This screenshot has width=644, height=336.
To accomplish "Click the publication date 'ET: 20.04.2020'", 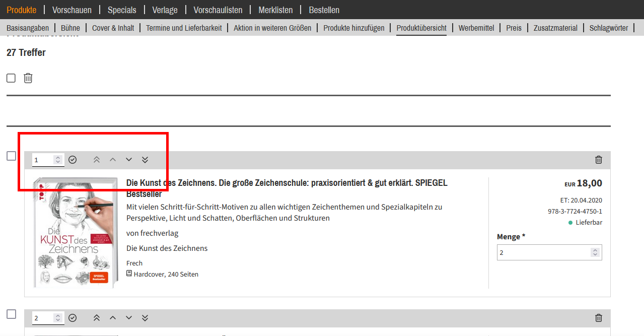I will (x=581, y=200).
